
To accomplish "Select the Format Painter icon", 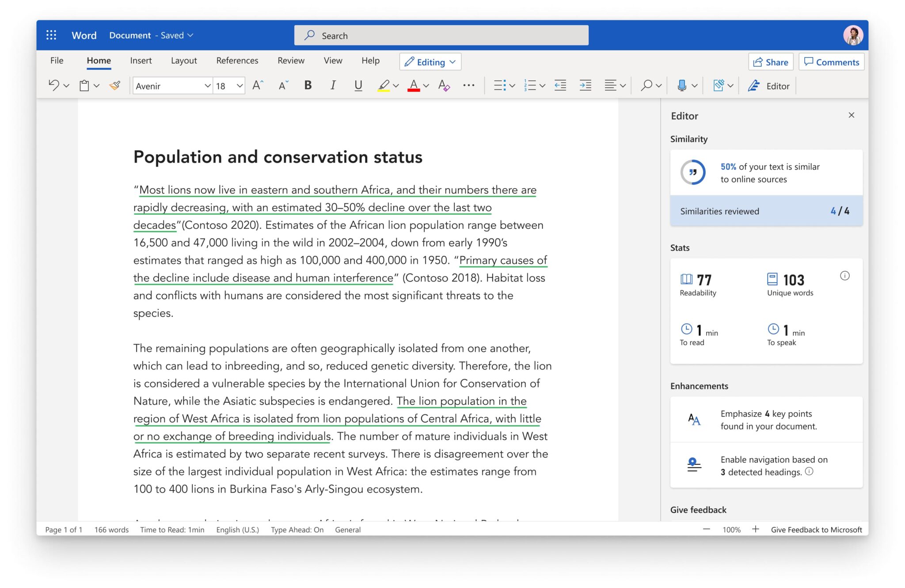I will click(x=114, y=85).
